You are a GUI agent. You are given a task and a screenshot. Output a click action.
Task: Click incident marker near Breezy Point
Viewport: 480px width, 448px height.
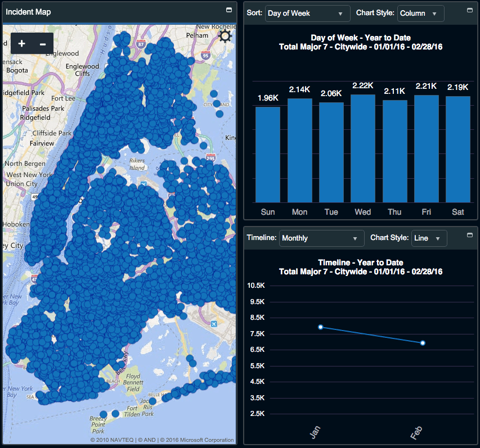104,414
